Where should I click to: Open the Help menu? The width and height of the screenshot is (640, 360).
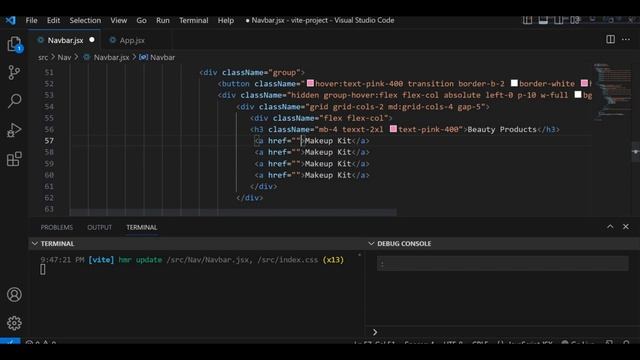(x=225, y=20)
